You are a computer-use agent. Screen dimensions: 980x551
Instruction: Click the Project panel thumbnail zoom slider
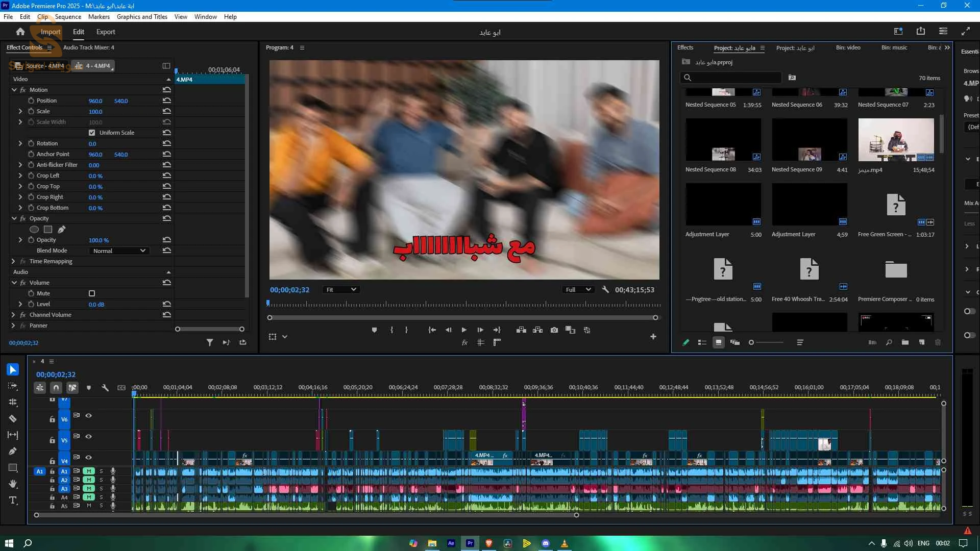click(x=751, y=342)
